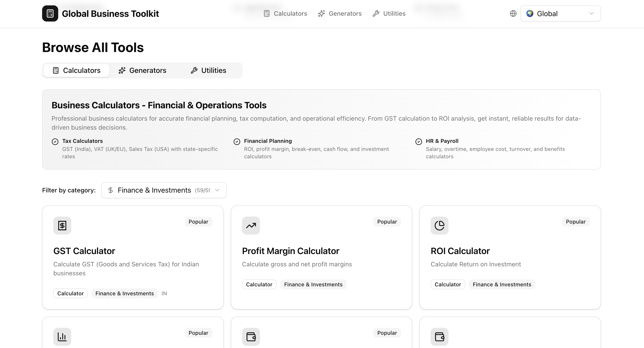Select the Calculators tab

tap(77, 70)
